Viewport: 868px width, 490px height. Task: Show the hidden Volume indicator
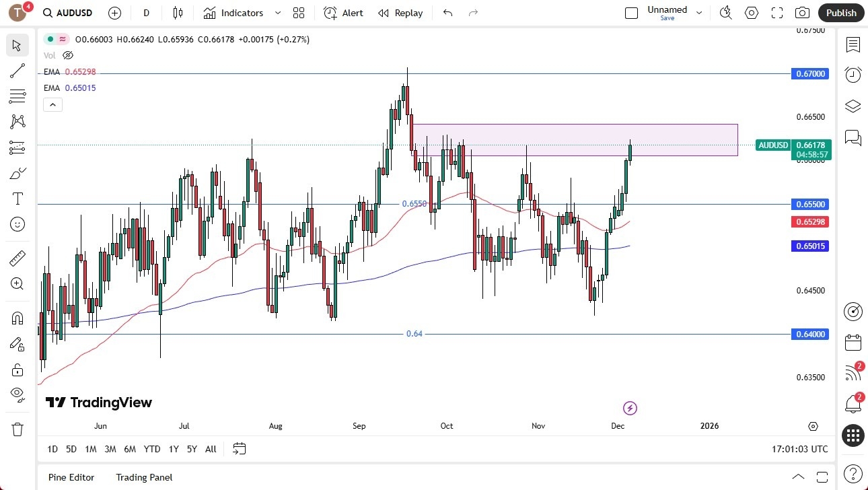click(x=67, y=55)
